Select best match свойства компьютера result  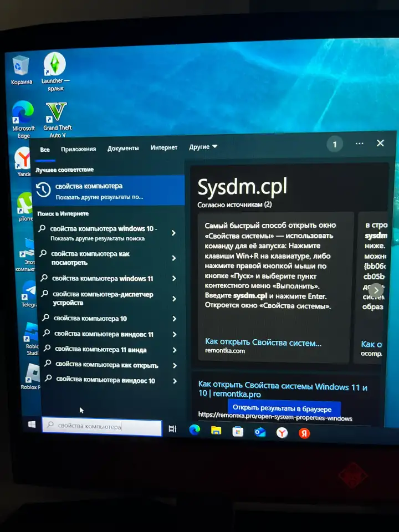(x=109, y=191)
